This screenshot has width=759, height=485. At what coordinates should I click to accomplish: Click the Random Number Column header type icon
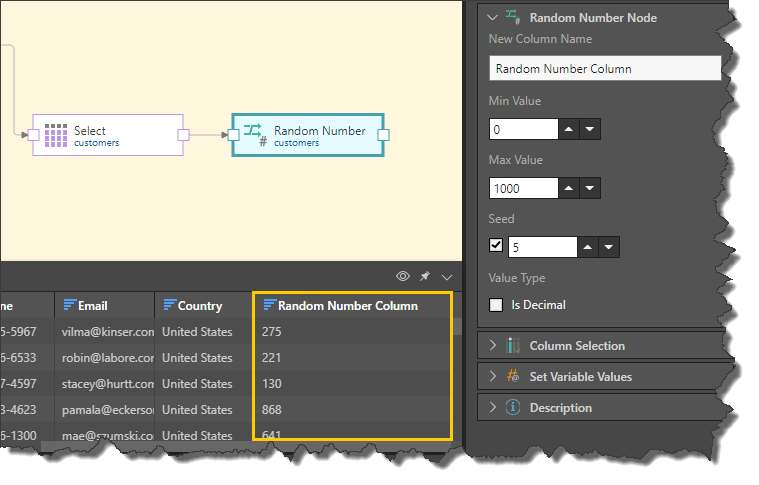click(x=268, y=306)
